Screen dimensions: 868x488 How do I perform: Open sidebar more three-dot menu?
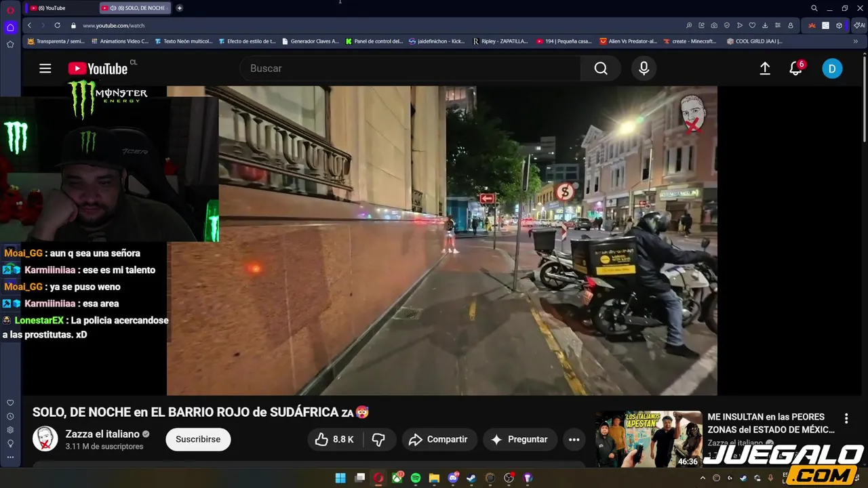pos(10,457)
